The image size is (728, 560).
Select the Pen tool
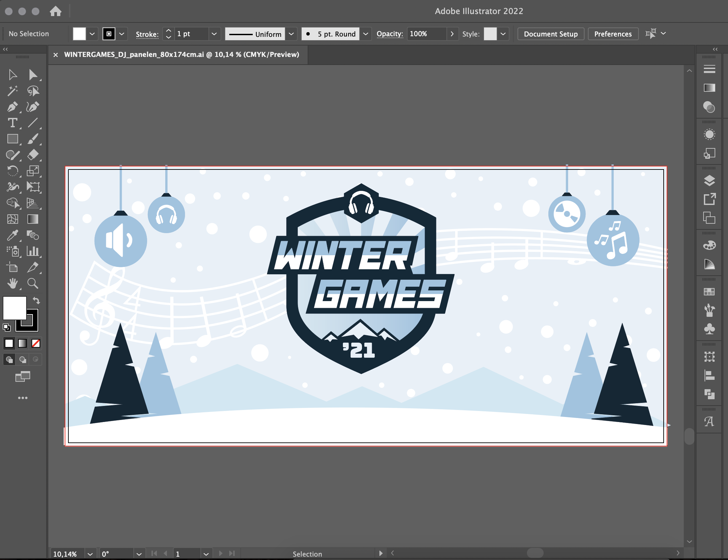coord(12,107)
